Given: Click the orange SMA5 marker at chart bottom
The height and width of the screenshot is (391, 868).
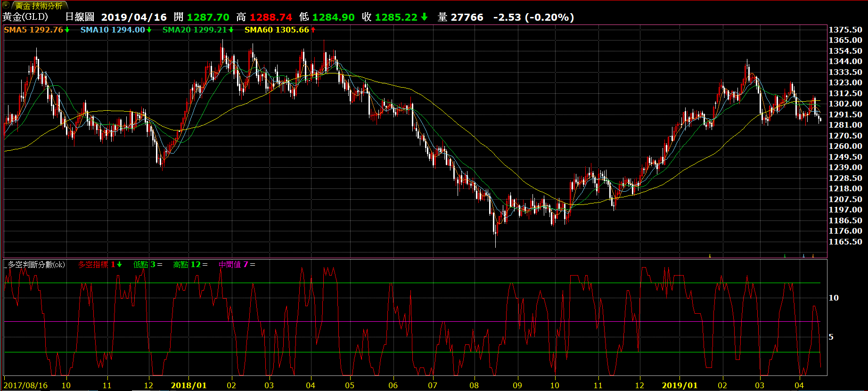Looking at the screenshot, I should pos(813,256).
